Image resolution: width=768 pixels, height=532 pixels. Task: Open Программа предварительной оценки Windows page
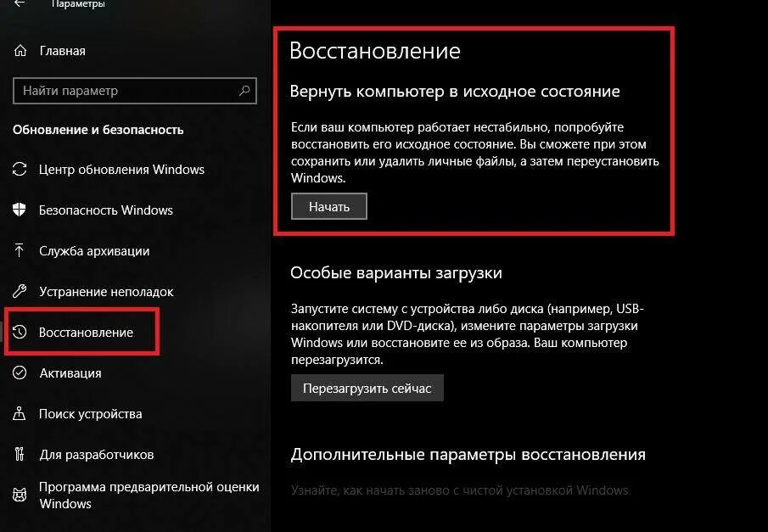click(x=149, y=495)
